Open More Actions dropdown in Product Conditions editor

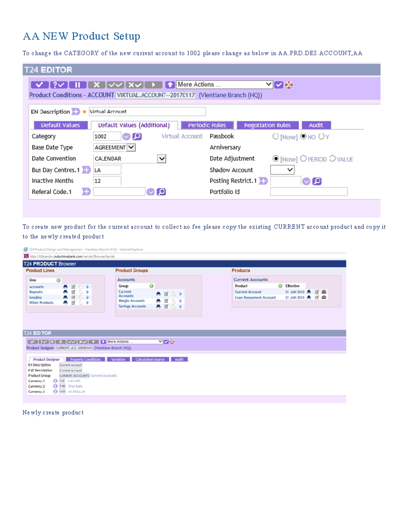[225, 84]
